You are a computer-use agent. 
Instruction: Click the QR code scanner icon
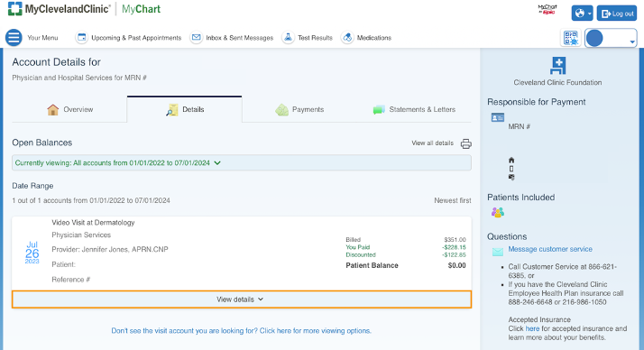[x=571, y=38]
